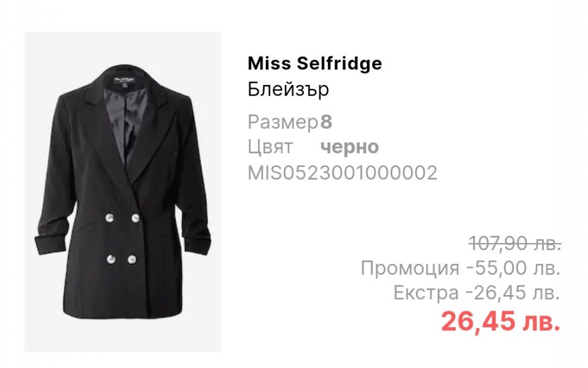This screenshot has height=368, width=588.
Task: Select the Цвят label
Action: coord(270,147)
